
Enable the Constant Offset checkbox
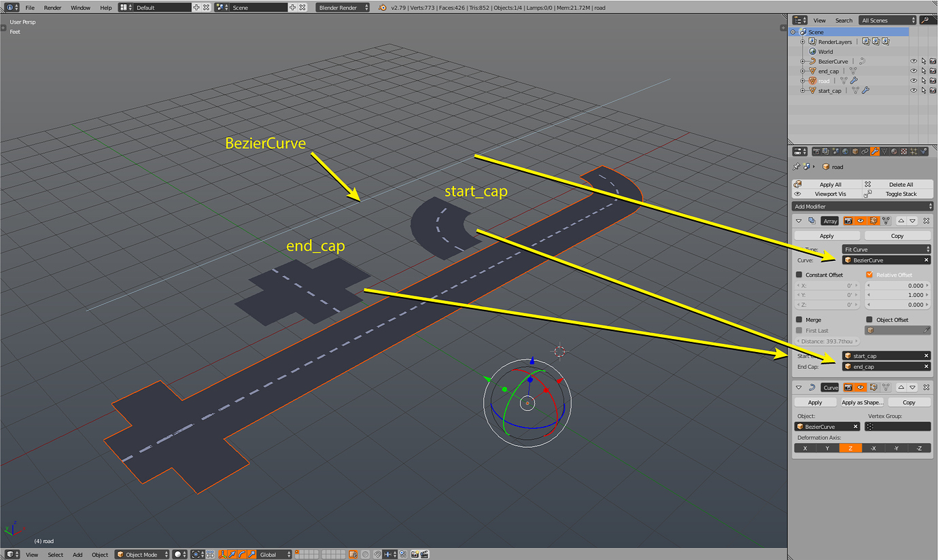click(799, 275)
